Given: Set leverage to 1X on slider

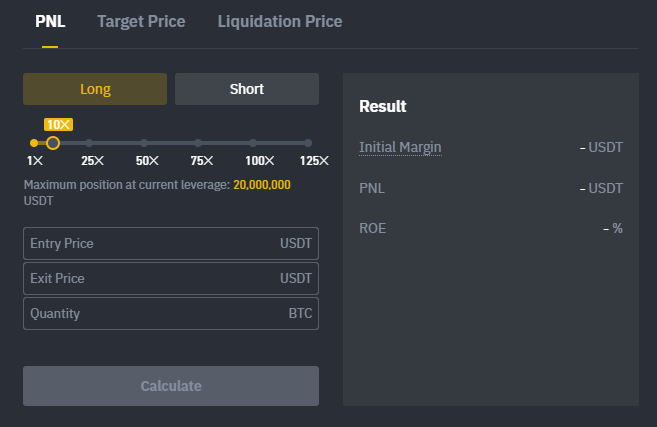Looking at the screenshot, I should (x=34, y=143).
